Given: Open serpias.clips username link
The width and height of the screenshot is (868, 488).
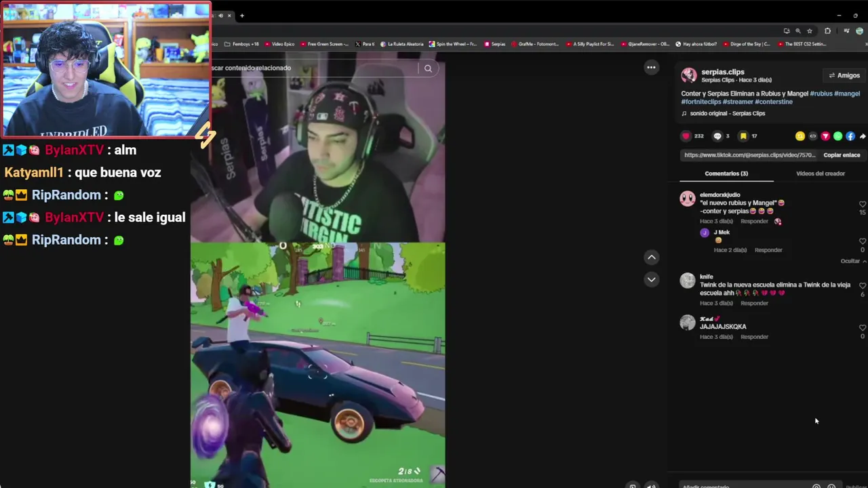Looking at the screenshot, I should (x=723, y=72).
